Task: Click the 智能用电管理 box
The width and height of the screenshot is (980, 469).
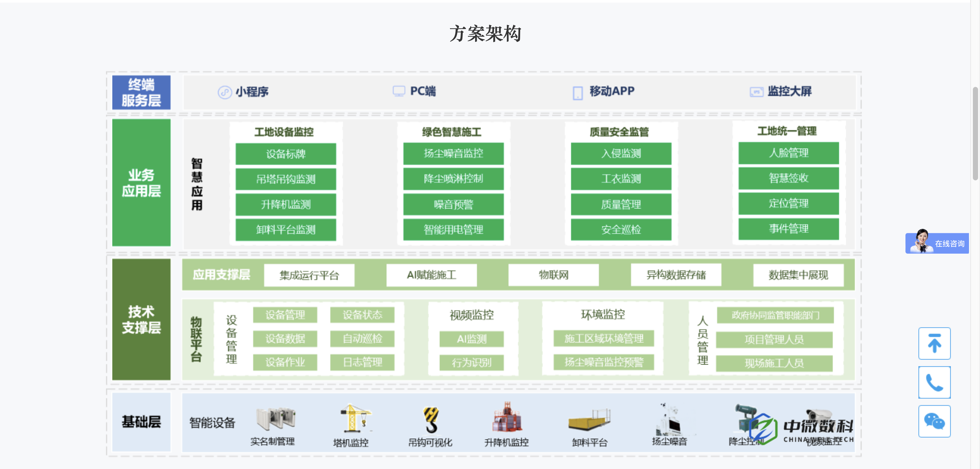Action: (x=453, y=230)
